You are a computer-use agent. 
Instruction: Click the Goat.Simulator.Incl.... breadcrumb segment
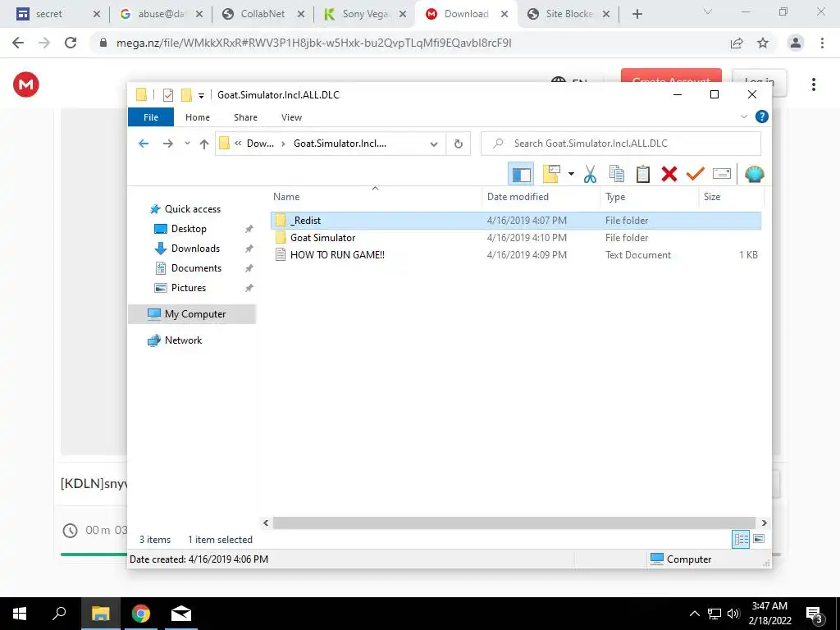click(x=340, y=144)
